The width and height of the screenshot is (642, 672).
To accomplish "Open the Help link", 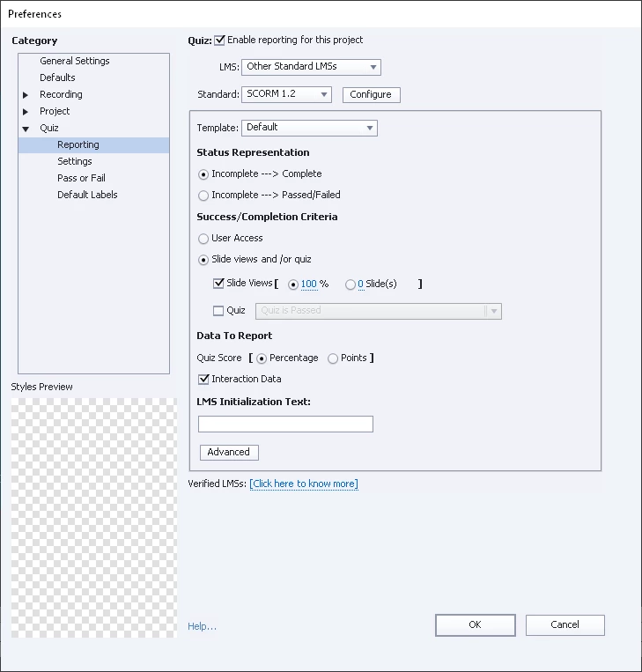I will (203, 626).
